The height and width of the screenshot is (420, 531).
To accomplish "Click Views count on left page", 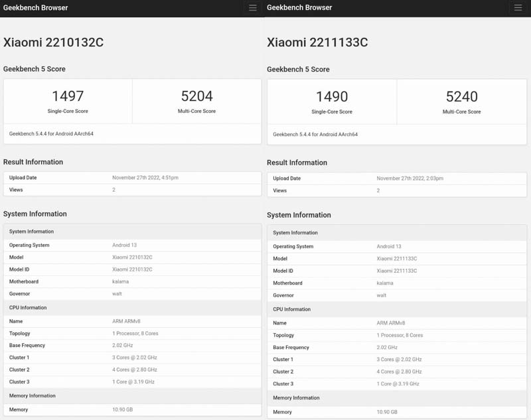I will coord(114,190).
